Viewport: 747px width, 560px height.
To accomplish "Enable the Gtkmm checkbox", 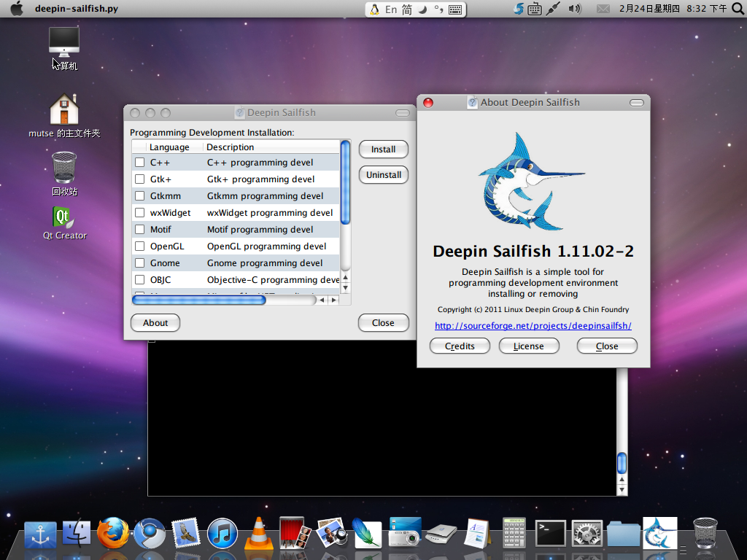I will (x=139, y=195).
